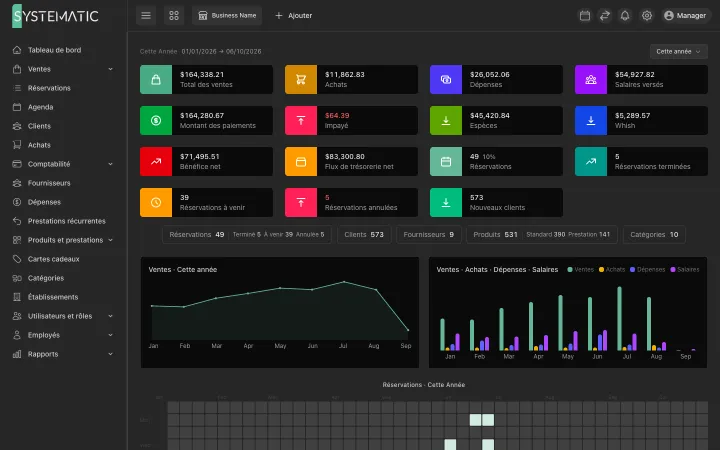Click the Jul Ventes bar in chart
The width and height of the screenshot is (720, 450).
(x=619, y=319)
